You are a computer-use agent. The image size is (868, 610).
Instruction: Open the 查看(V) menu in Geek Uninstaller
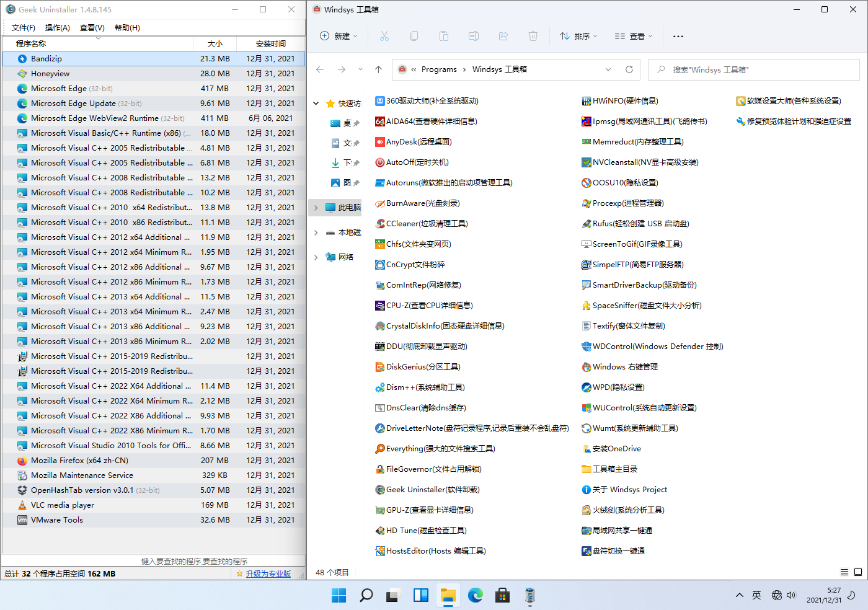click(x=92, y=28)
